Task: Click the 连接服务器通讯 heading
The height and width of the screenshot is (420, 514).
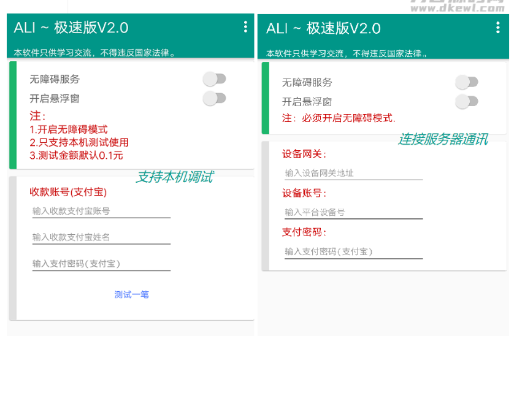Action: click(x=444, y=139)
